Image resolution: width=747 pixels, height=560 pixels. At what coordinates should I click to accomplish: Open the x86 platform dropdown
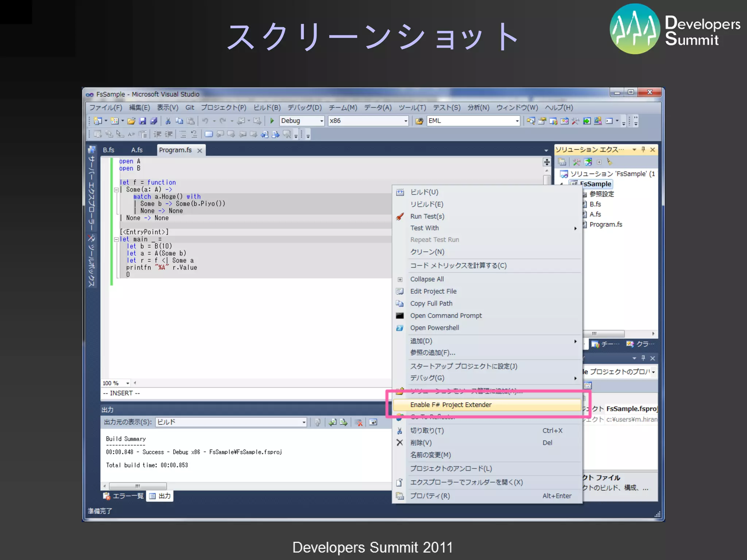pyautogui.click(x=406, y=121)
